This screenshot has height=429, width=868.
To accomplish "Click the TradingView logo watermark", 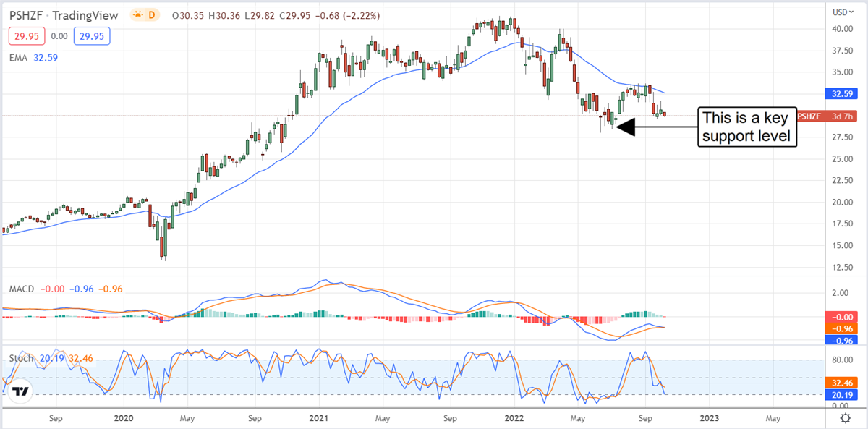I will (x=22, y=391).
